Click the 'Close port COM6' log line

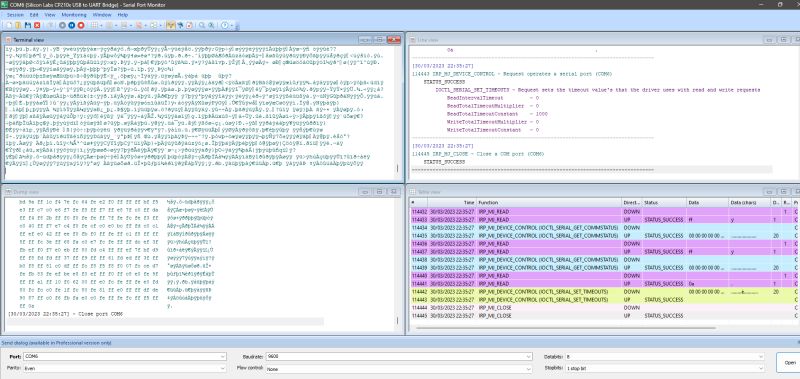pyautogui.click(x=65, y=314)
